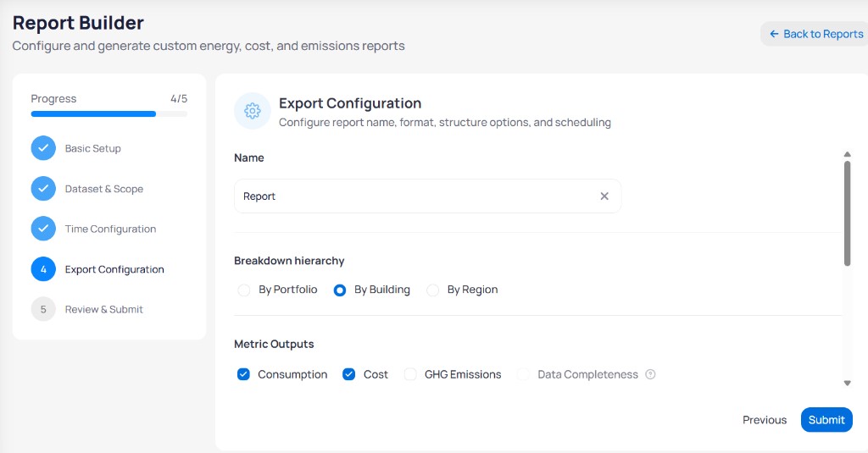The height and width of the screenshot is (453, 868).
Task: Click the blue progress bar
Action: click(x=93, y=114)
